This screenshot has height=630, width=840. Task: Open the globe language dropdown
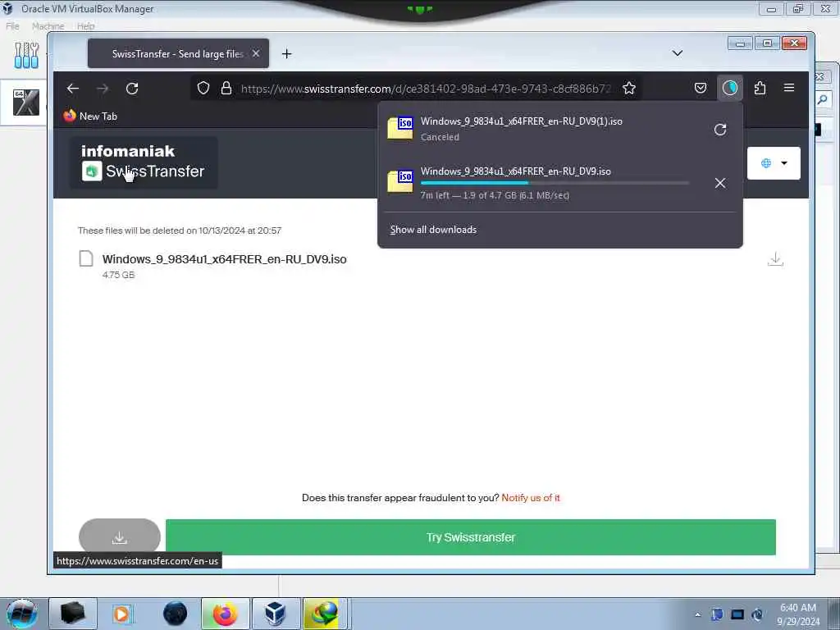774,163
